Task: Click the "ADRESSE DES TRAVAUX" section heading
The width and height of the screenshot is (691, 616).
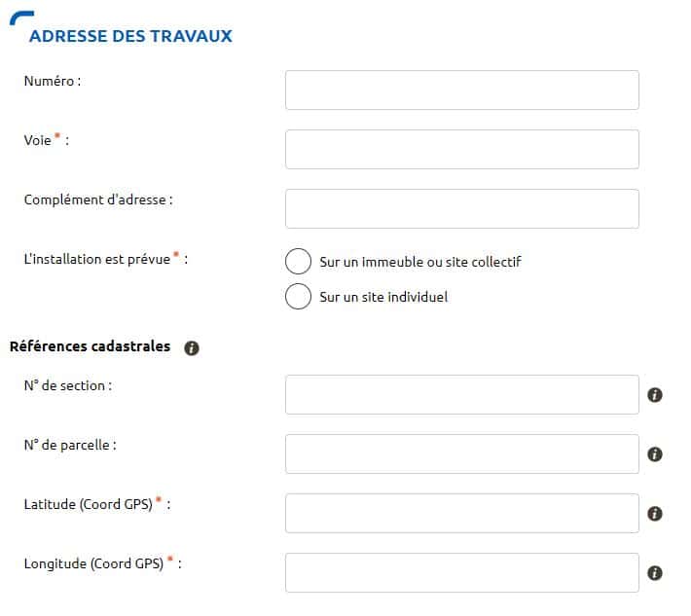Action: click(x=130, y=36)
